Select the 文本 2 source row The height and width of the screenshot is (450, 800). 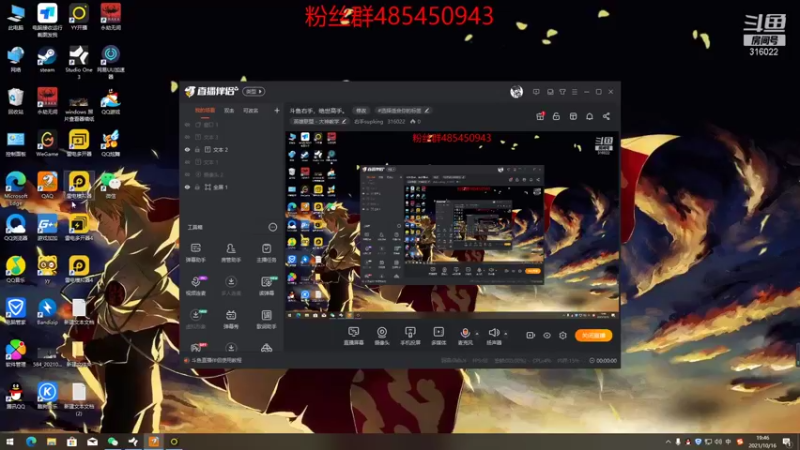pos(232,149)
